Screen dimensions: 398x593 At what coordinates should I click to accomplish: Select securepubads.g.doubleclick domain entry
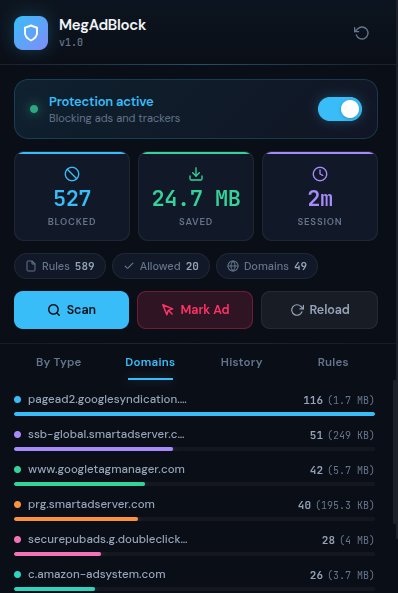tap(194, 545)
